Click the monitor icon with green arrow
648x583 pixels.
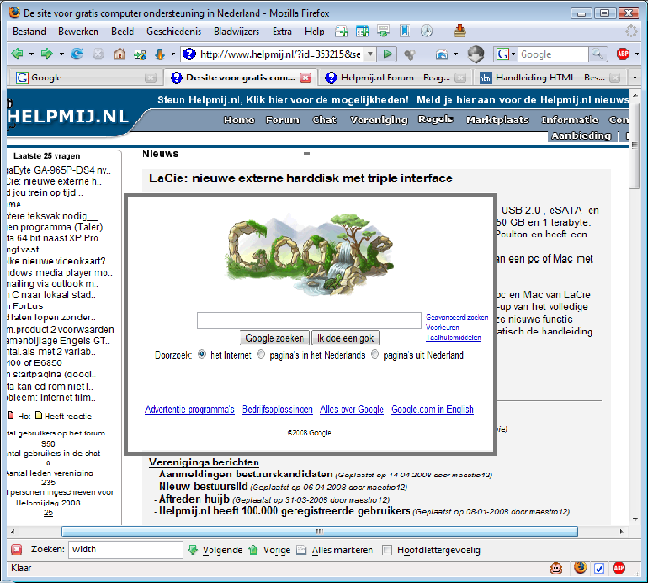[384, 31]
